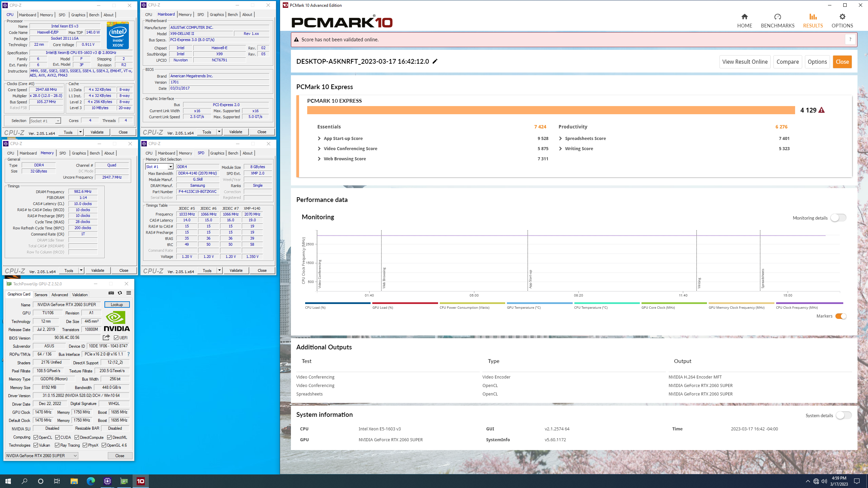868x488 pixels.
Task: Click View Result Online button
Action: (x=745, y=62)
